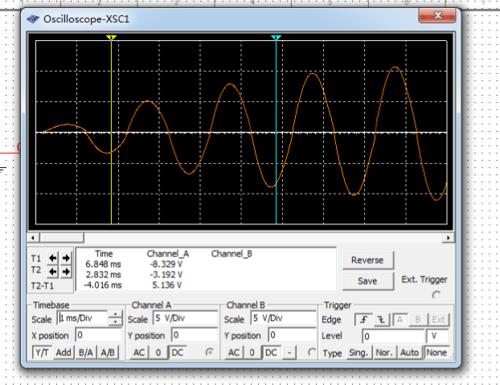Click the yellow T1 cursor marker
The height and width of the screenshot is (385, 500).
click(111, 37)
